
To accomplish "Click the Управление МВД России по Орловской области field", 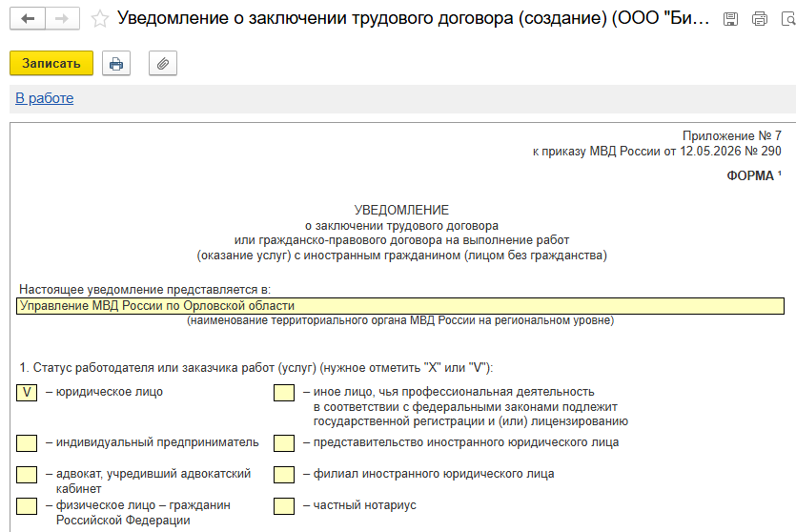I will coord(400,306).
